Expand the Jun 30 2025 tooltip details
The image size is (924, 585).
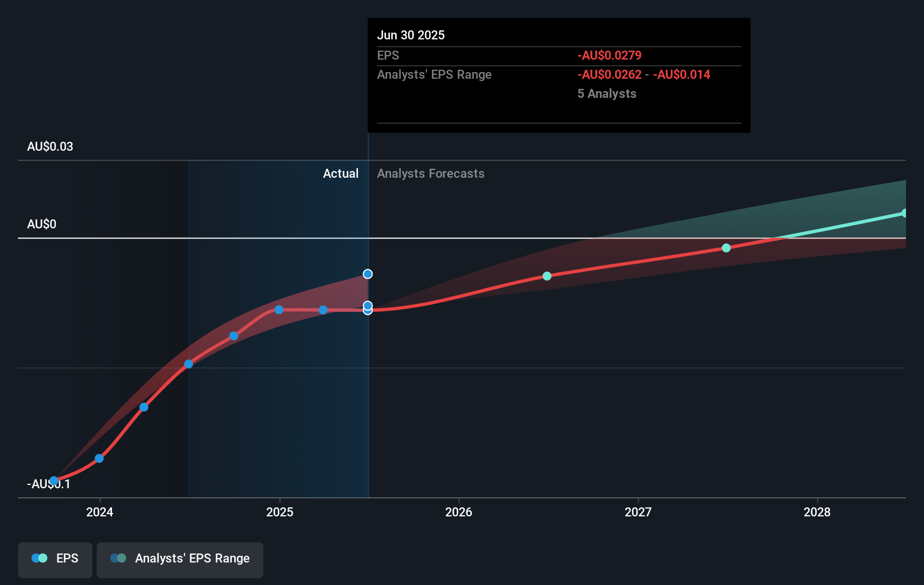[x=411, y=35]
